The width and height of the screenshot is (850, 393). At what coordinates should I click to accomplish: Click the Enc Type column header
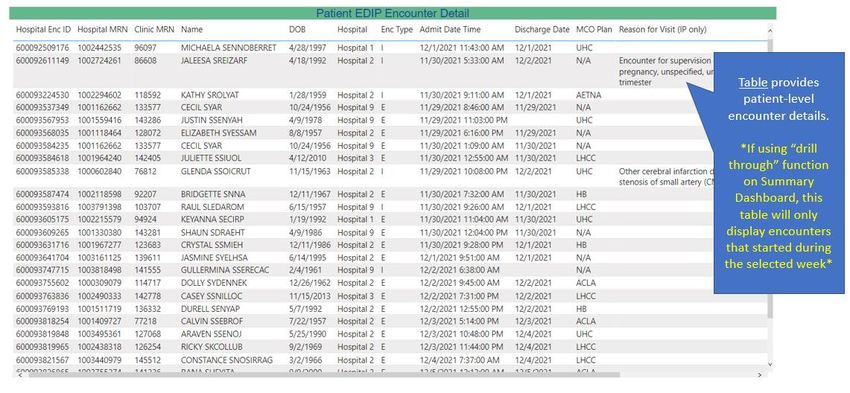(397, 29)
